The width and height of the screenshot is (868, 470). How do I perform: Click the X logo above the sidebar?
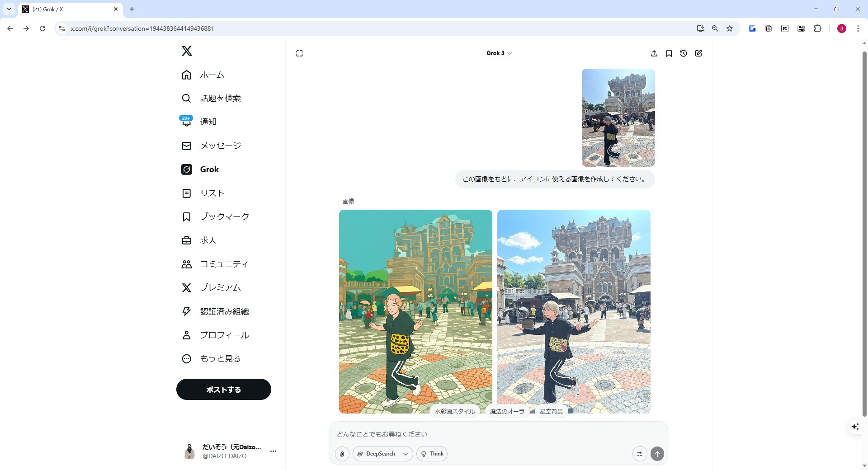187,51
